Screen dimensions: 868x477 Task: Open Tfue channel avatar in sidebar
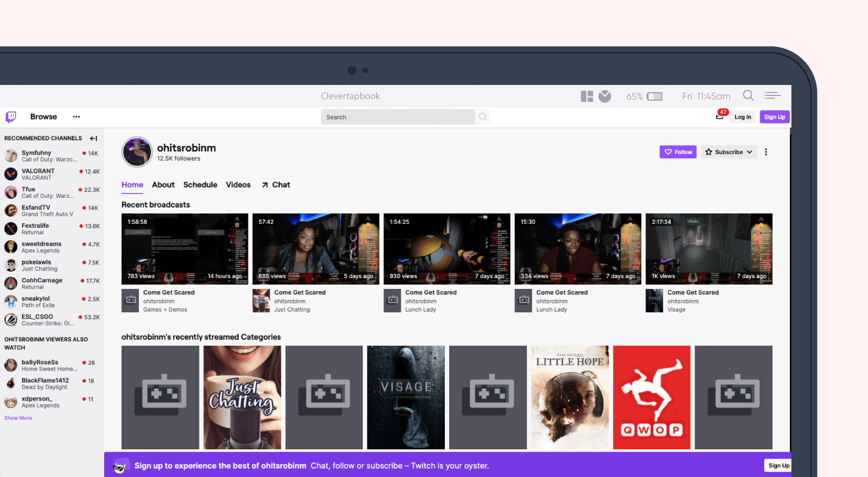(11, 192)
